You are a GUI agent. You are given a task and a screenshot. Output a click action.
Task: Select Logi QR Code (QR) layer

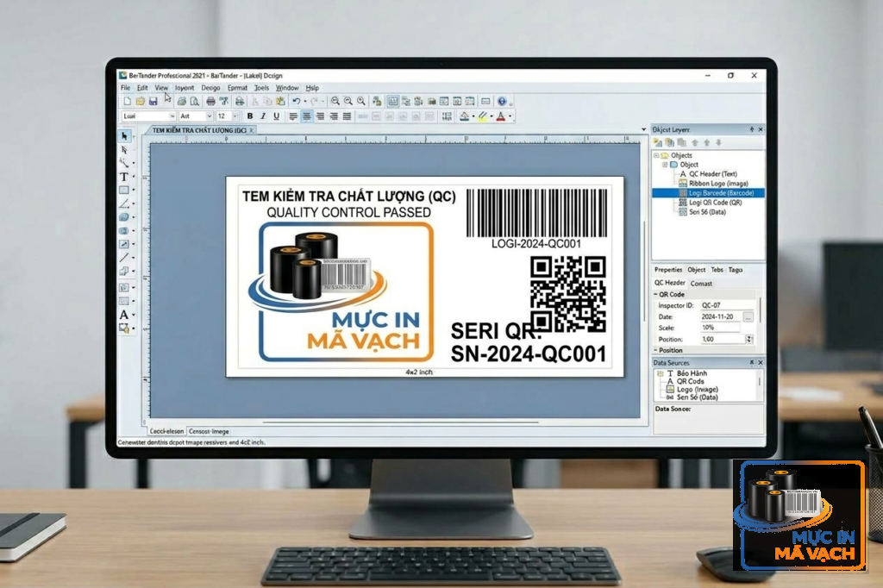pos(715,203)
